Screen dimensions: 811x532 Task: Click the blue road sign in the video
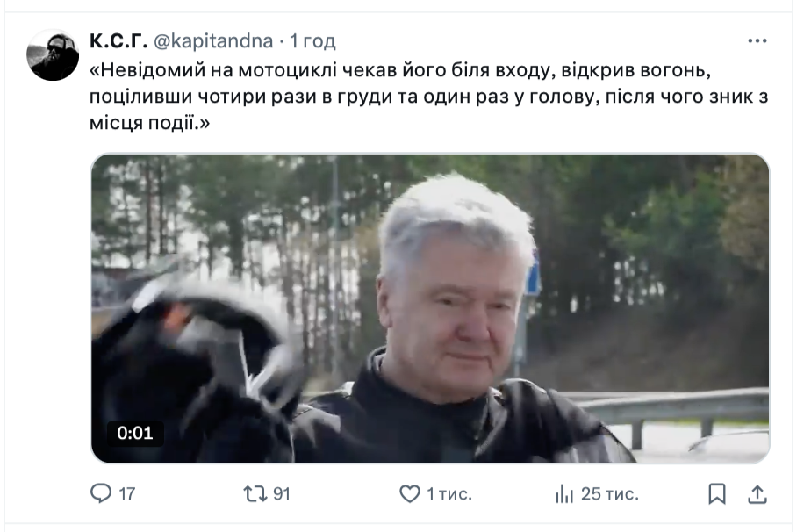tap(533, 278)
